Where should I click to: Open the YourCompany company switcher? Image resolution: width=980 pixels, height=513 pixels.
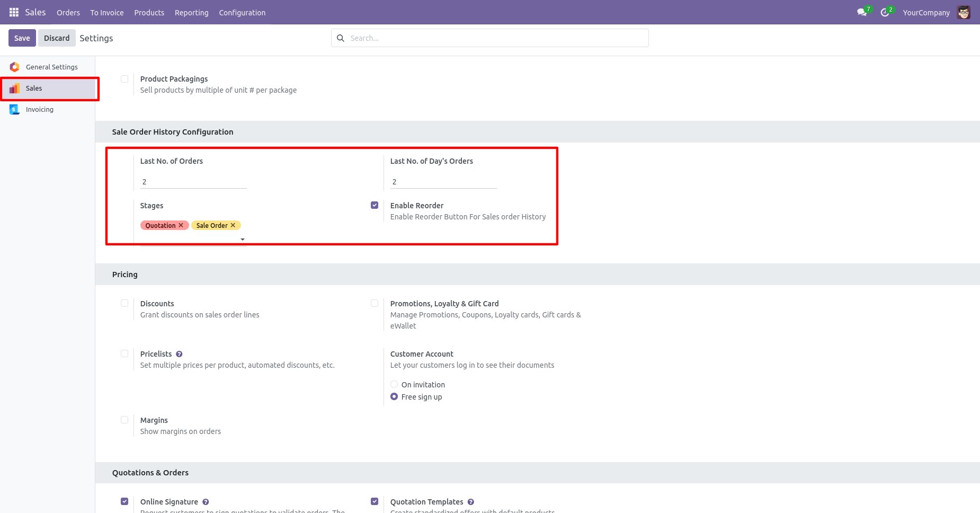click(x=926, y=13)
